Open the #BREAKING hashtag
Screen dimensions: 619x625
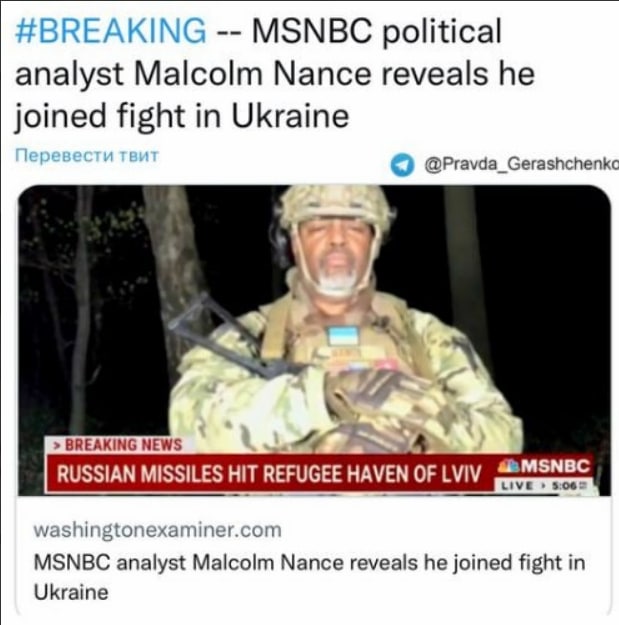111,31
